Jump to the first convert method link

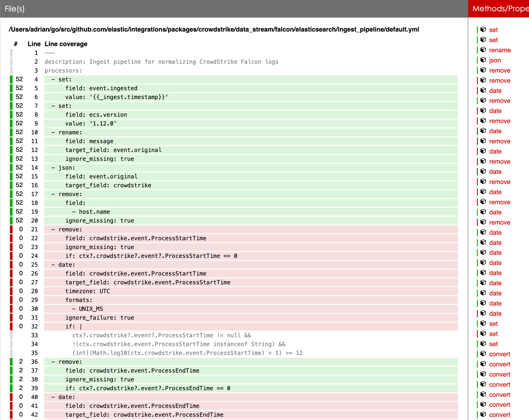click(499, 354)
